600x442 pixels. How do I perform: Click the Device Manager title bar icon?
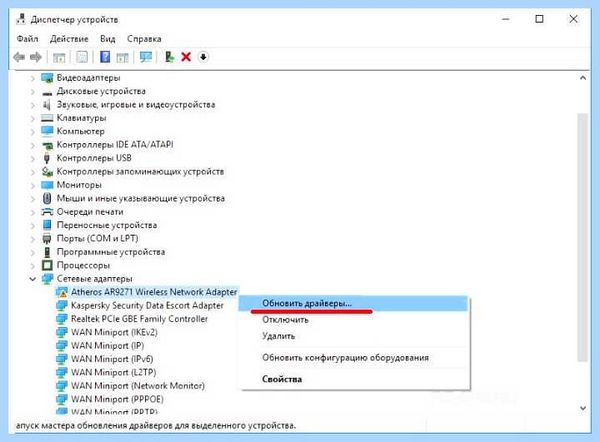point(21,19)
